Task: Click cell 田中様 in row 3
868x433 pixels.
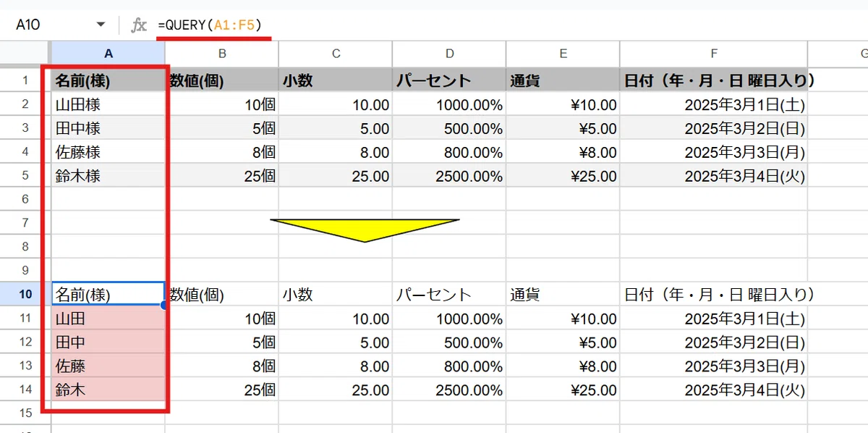Action: (x=108, y=128)
